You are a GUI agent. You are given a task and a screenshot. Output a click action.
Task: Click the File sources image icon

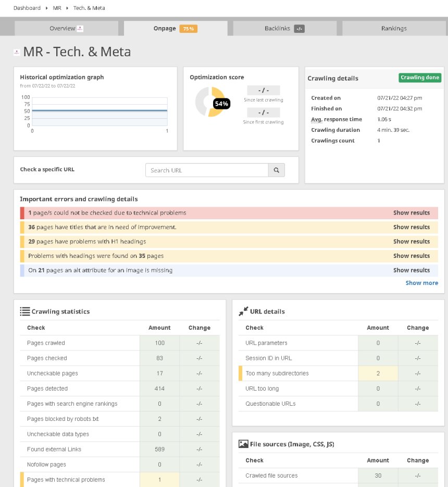point(243,444)
